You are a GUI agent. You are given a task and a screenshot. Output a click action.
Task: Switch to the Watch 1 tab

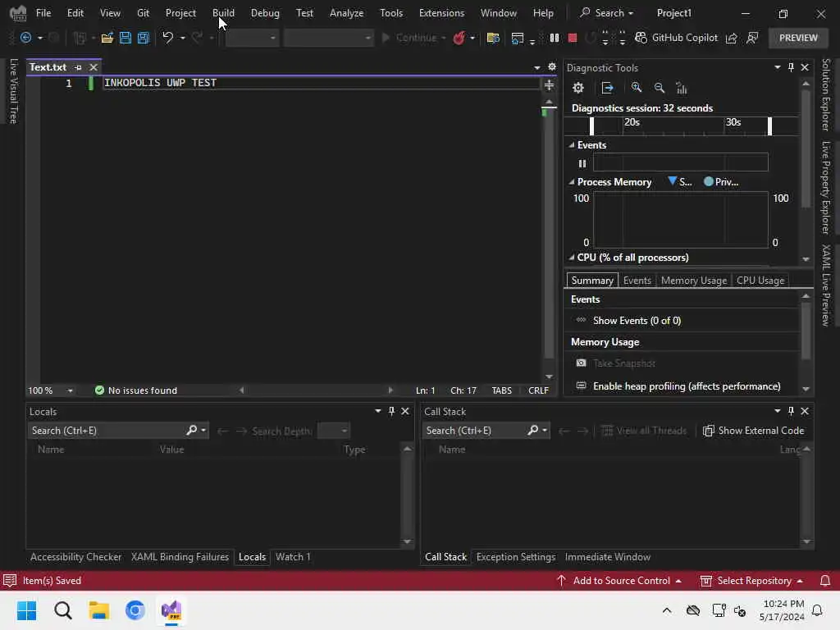point(293,557)
